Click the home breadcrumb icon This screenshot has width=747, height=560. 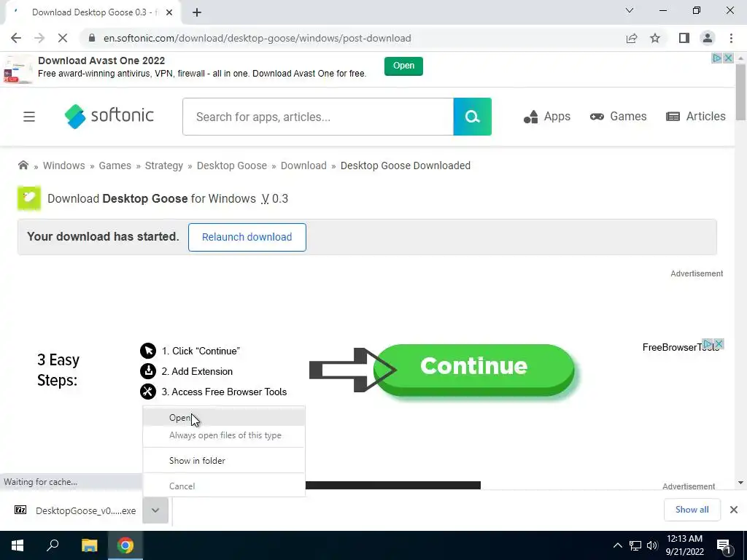pyautogui.click(x=23, y=166)
